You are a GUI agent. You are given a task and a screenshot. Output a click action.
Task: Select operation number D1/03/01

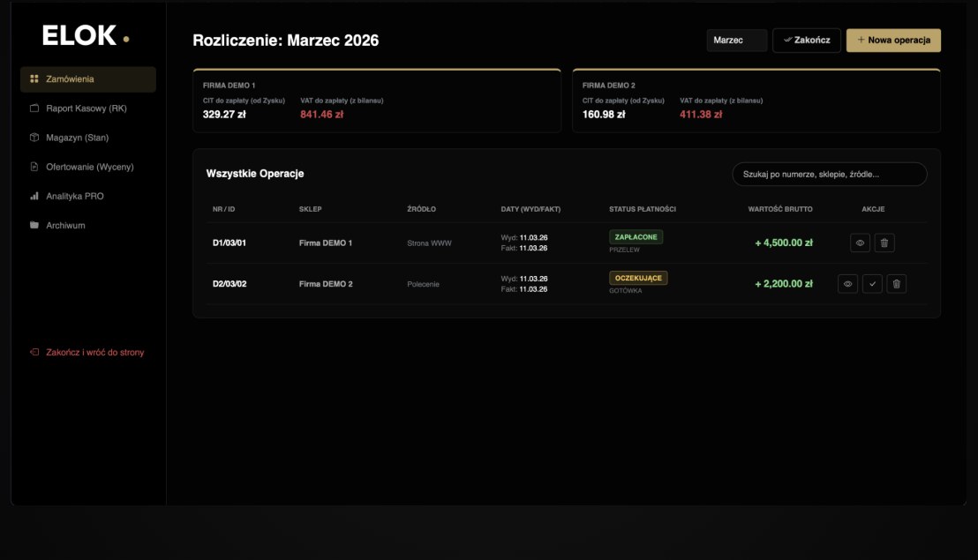pyautogui.click(x=229, y=243)
